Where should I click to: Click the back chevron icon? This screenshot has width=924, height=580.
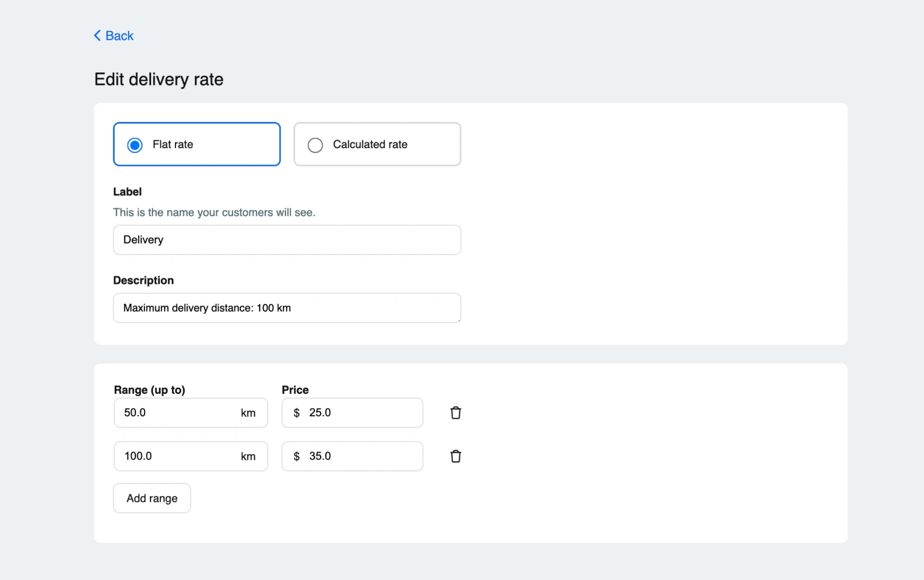(98, 35)
